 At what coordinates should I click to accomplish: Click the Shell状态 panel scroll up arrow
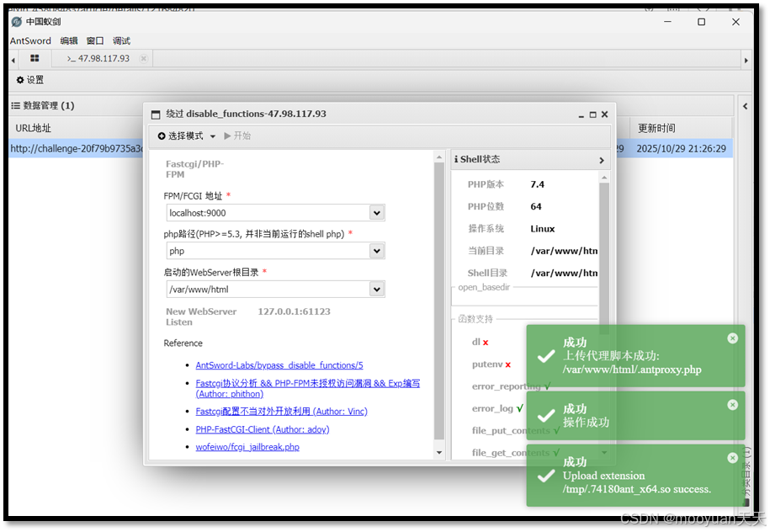(x=604, y=178)
